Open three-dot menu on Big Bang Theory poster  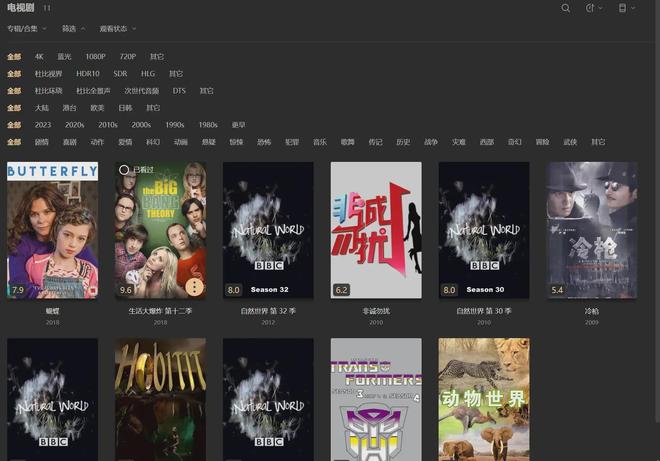194,287
